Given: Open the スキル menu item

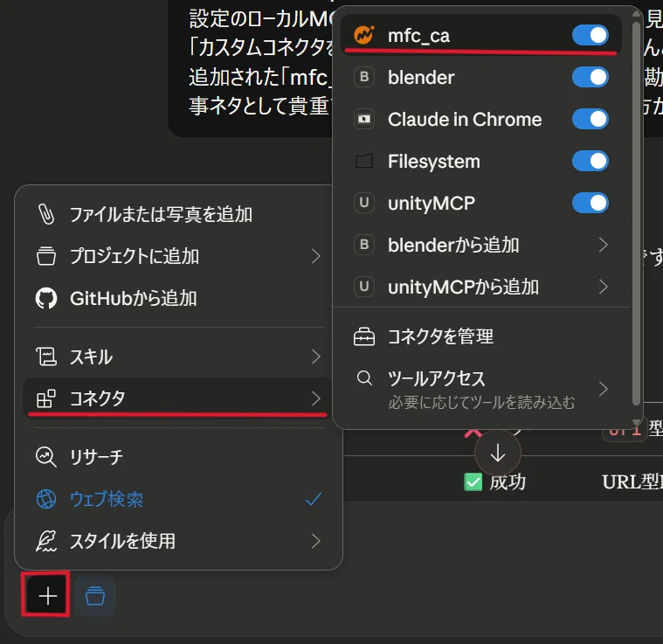Looking at the screenshot, I should [x=178, y=357].
